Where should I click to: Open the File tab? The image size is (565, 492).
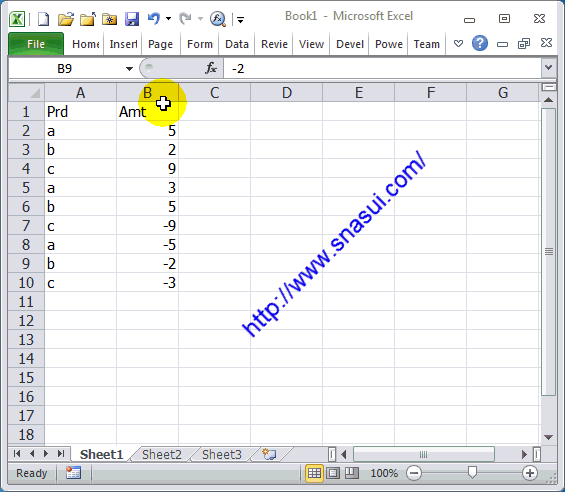[36, 44]
